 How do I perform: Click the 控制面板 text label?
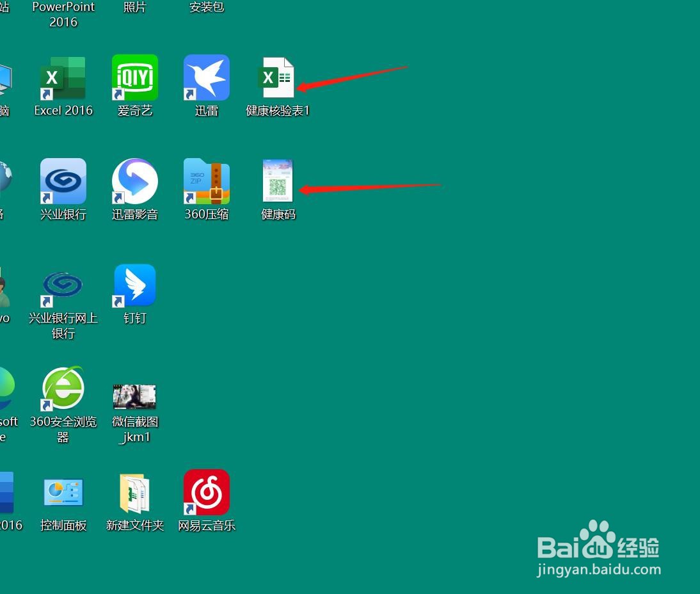[63, 525]
